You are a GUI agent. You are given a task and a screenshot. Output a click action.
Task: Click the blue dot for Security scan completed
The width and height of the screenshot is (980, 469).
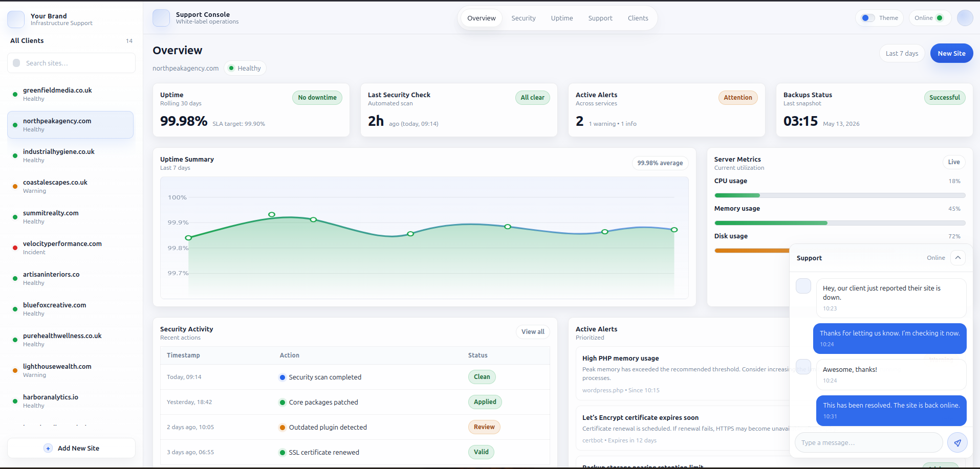click(x=282, y=377)
